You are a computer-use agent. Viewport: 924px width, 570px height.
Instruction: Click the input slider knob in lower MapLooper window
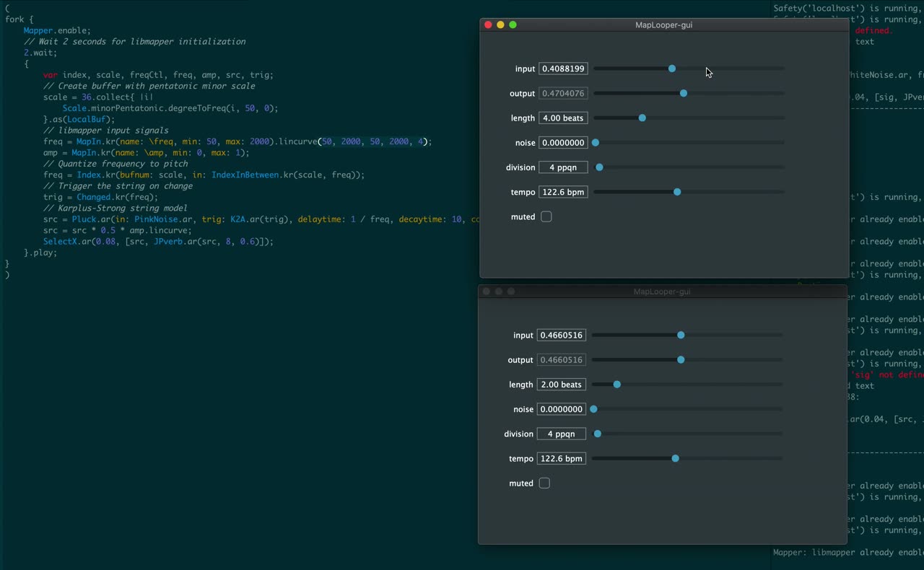pyautogui.click(x=681, y=336)
